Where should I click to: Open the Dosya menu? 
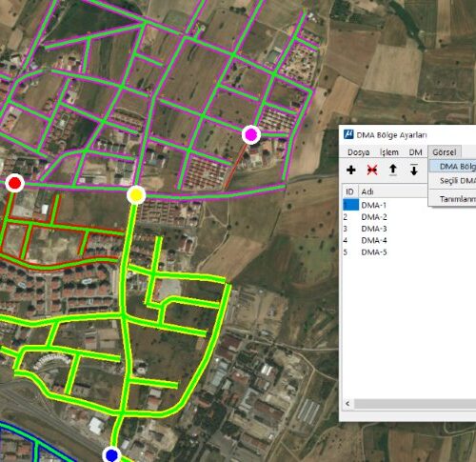pos(358,152)
